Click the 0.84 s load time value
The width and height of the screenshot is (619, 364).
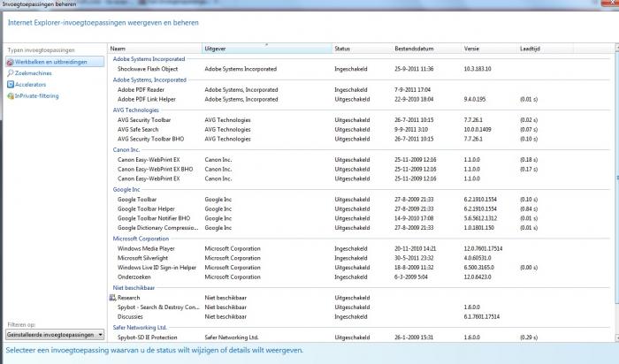pyautogui.click(x=529, y=209)
